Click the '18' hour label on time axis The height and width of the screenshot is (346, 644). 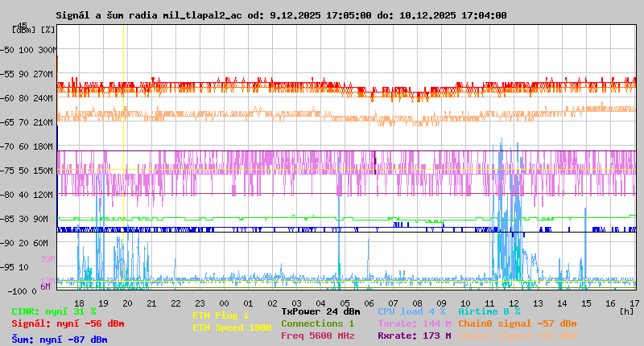79,303
